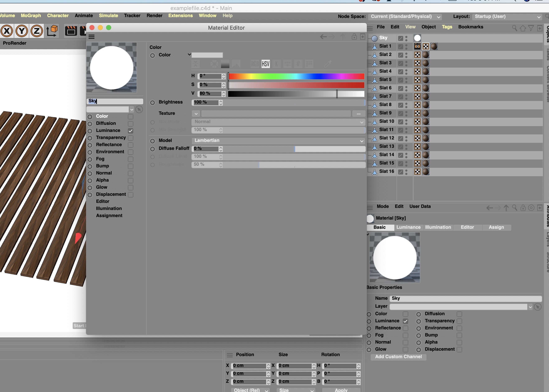Toggle the X axis lock icon

7,31
